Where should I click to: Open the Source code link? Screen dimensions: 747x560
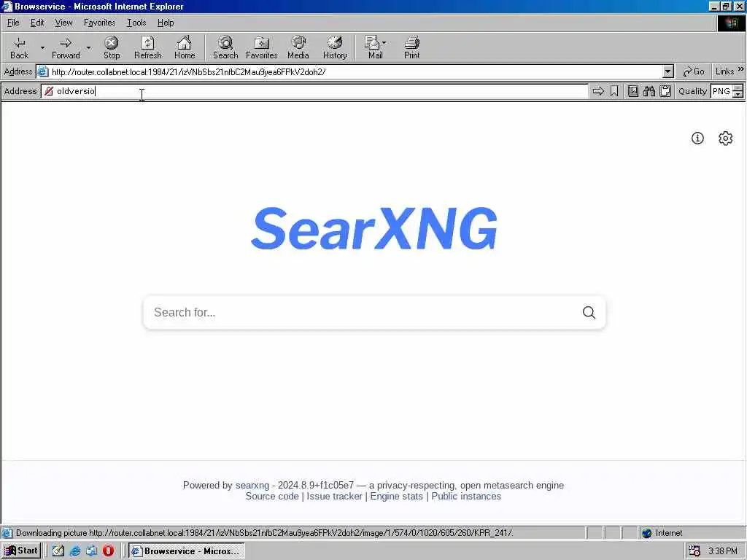pos(272,496)
